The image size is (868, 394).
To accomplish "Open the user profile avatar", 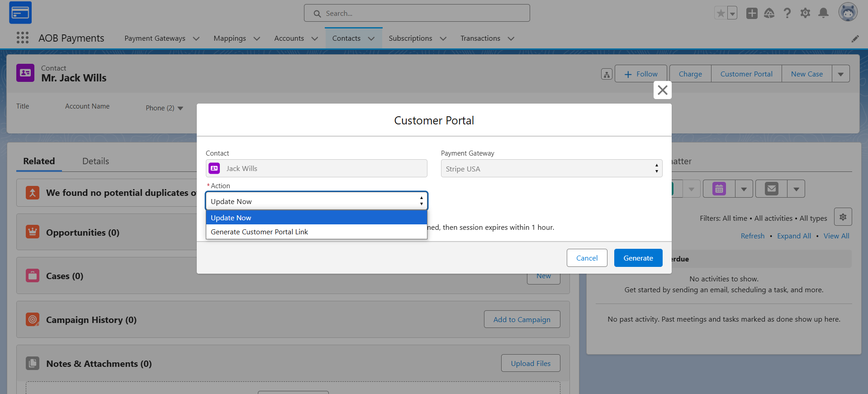I will [848, 12].
